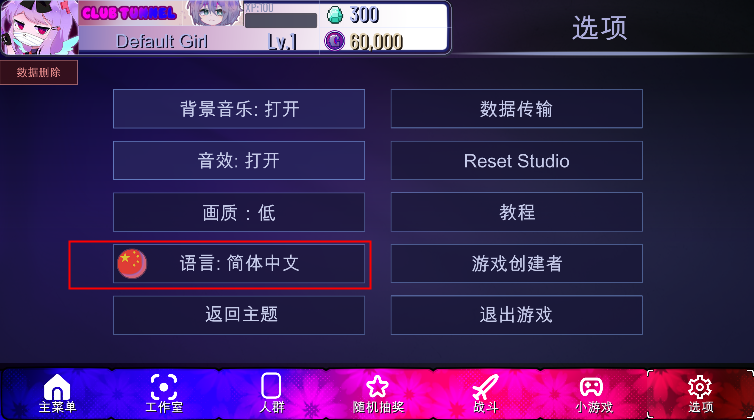Open the 小游戏 gamepad icon

pyautogui.click(x=591, y=387)
